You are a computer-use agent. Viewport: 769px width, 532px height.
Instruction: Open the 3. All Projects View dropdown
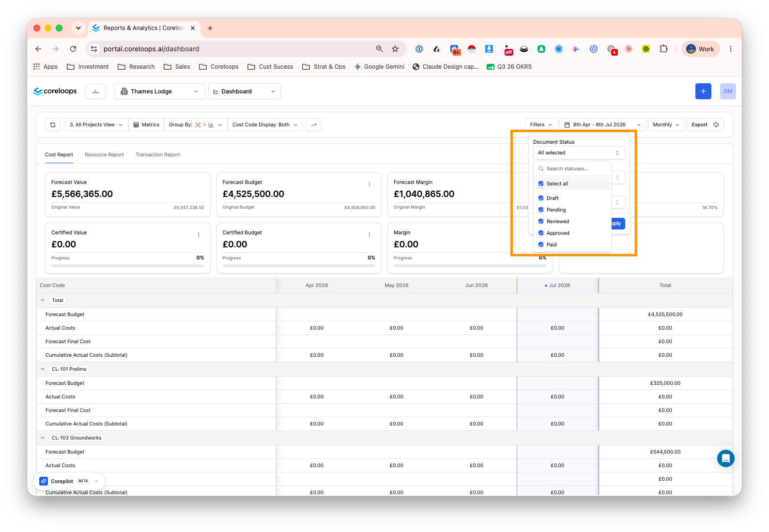(96, 125)
